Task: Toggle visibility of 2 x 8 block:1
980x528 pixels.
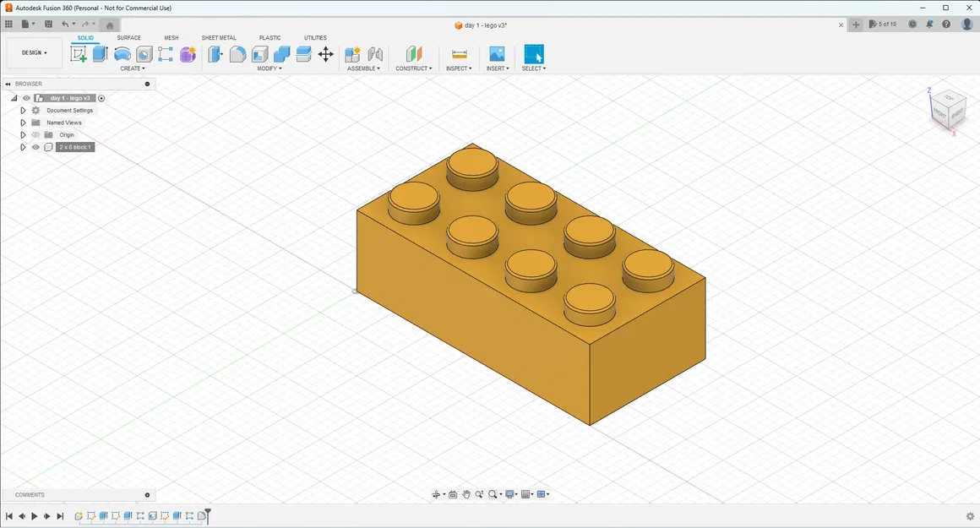Action: pos(35,147)
